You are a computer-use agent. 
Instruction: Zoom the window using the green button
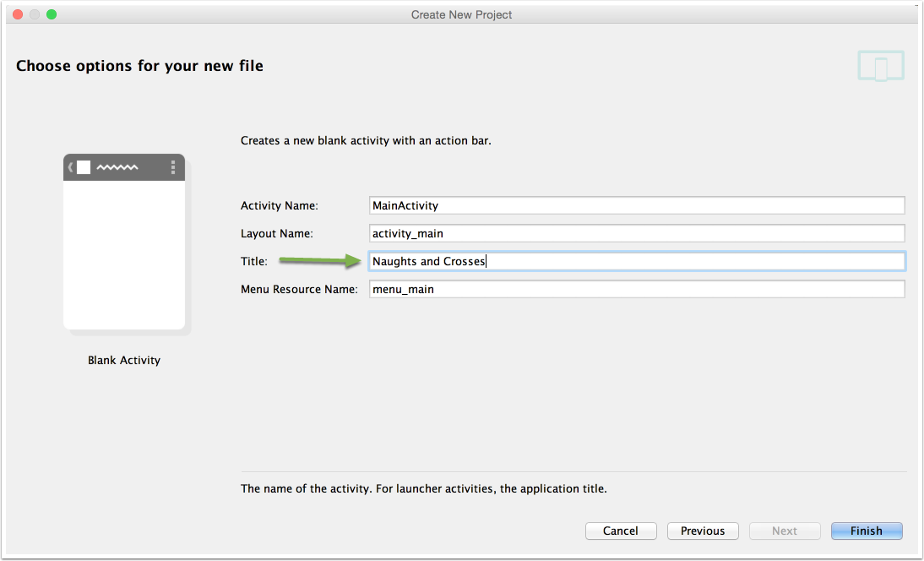52,14
